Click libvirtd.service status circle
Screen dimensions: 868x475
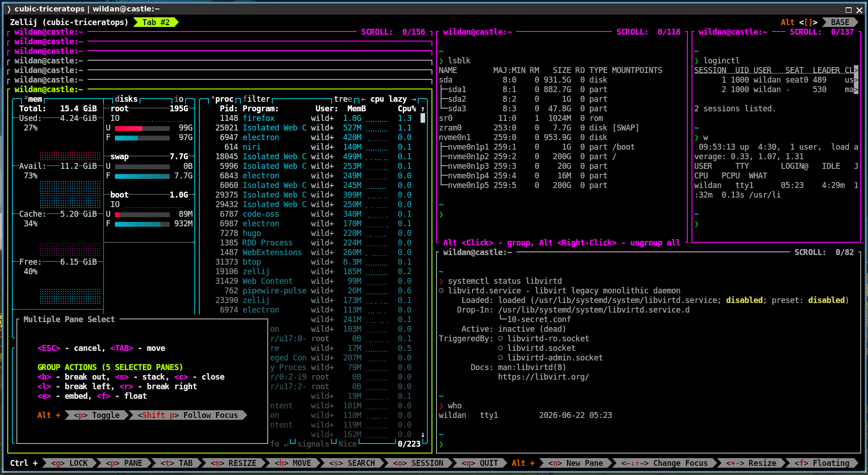pos(441,291)
